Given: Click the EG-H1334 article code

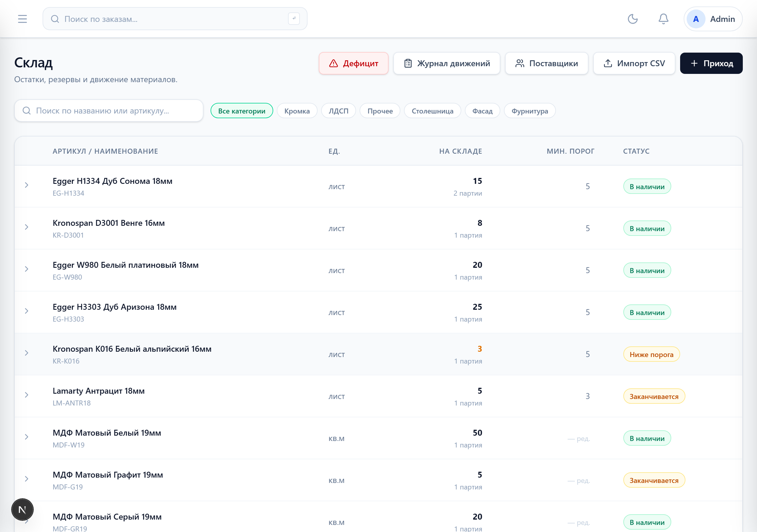Looking at the screenshot, I should tap(68, 193).
